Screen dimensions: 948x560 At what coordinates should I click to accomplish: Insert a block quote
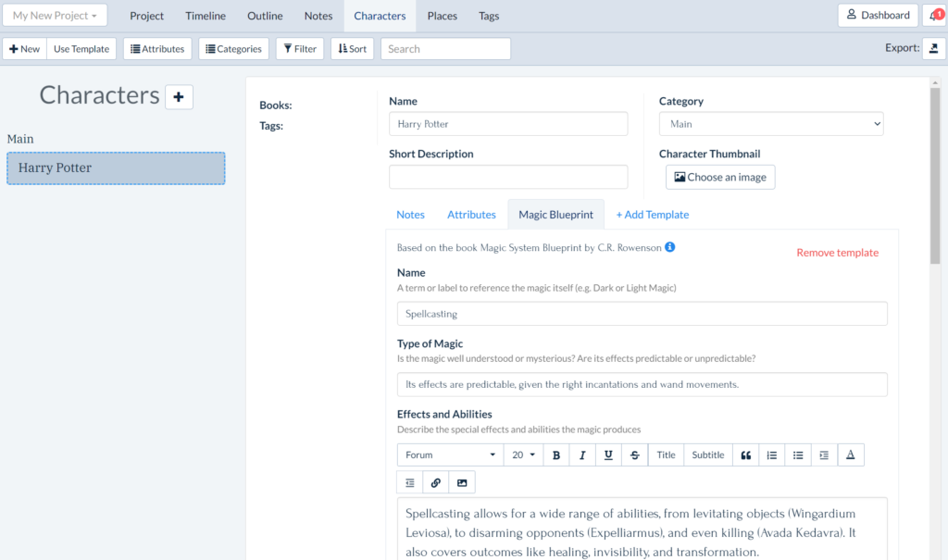(745, 454)
